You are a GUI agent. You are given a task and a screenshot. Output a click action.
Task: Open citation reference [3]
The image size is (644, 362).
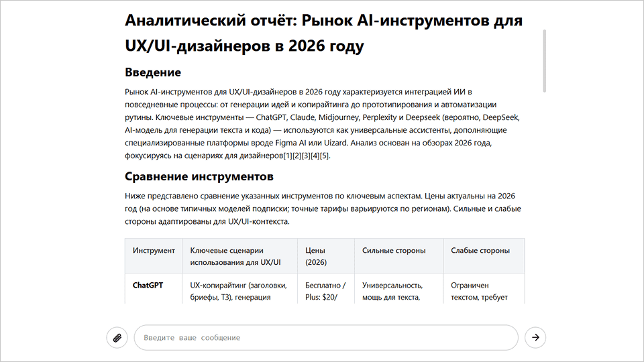306,156
